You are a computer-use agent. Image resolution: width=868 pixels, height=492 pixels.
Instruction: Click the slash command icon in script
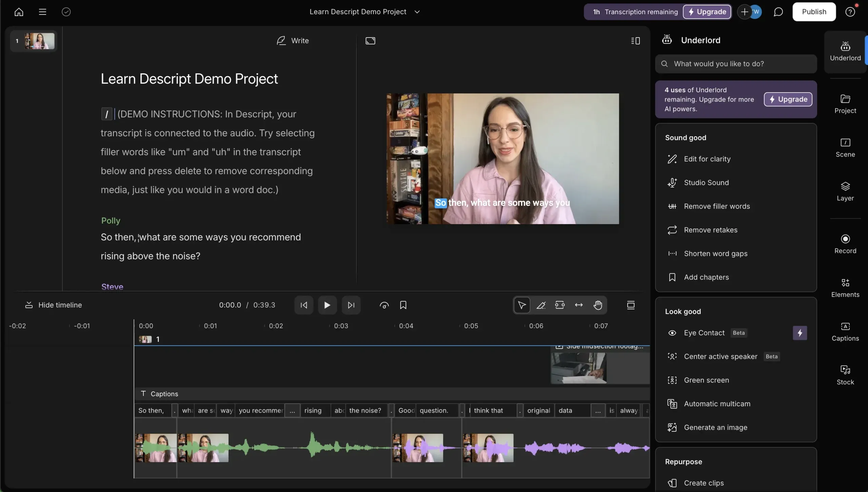point(107,114)
